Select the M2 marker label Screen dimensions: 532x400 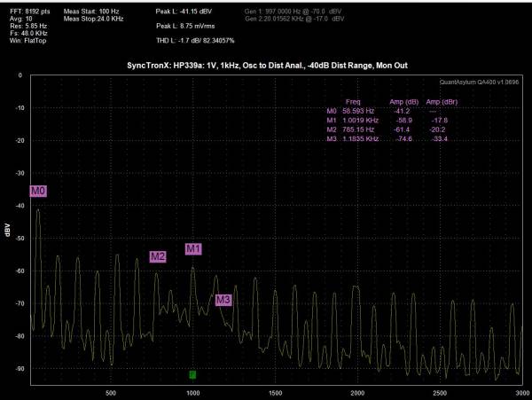158,256
